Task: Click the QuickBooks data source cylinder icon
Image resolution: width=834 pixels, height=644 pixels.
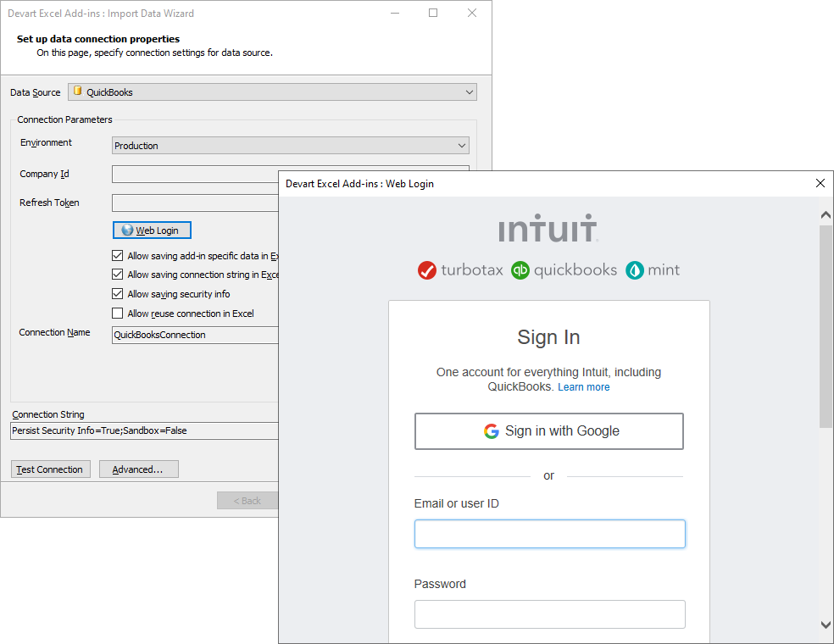Action: (78, 91)
